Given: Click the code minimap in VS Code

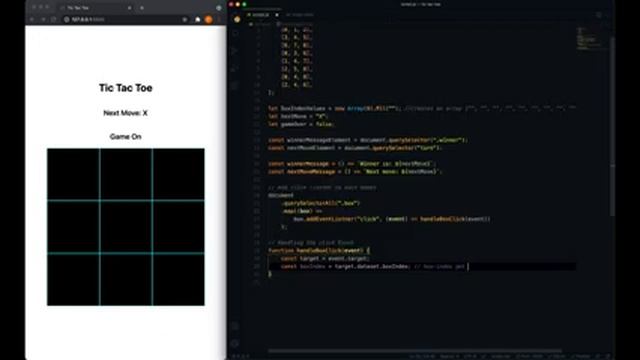Looking at the screenshot, I should click(592, 39).
